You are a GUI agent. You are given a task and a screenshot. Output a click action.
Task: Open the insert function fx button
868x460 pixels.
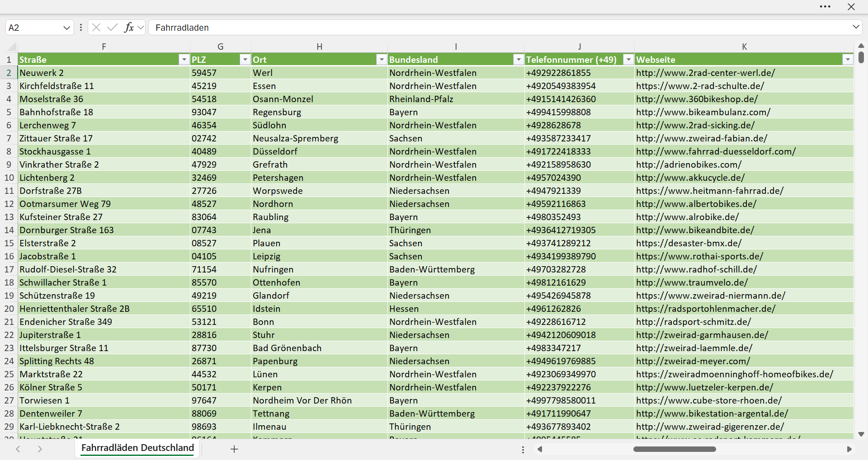coord(129,28)
